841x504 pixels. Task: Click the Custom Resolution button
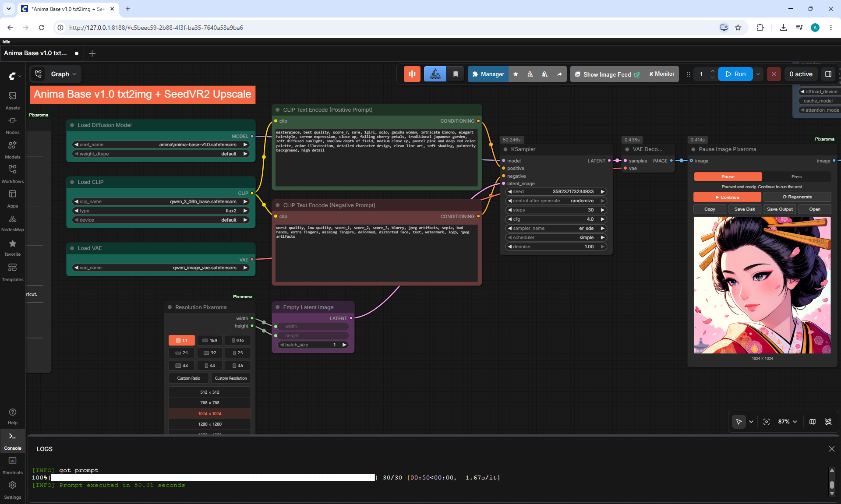(x=231, y=378)
